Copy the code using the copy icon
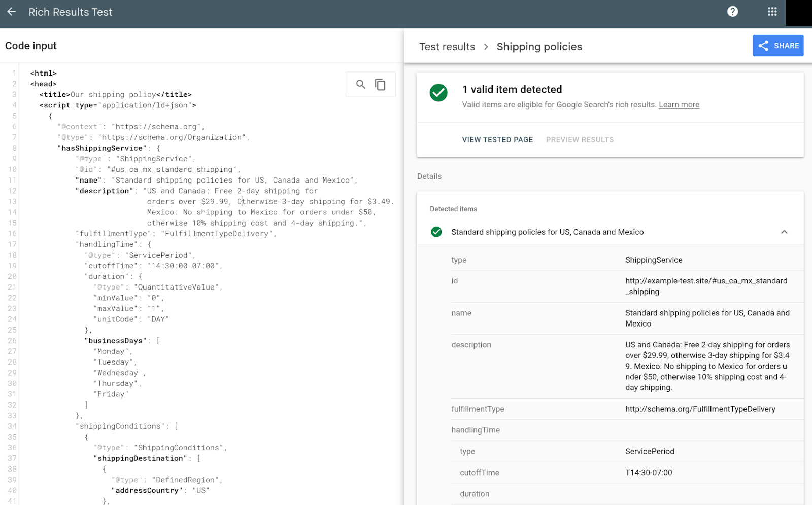Image resolution: width=812 pixels, height=505 pixels. click(380, 84)
